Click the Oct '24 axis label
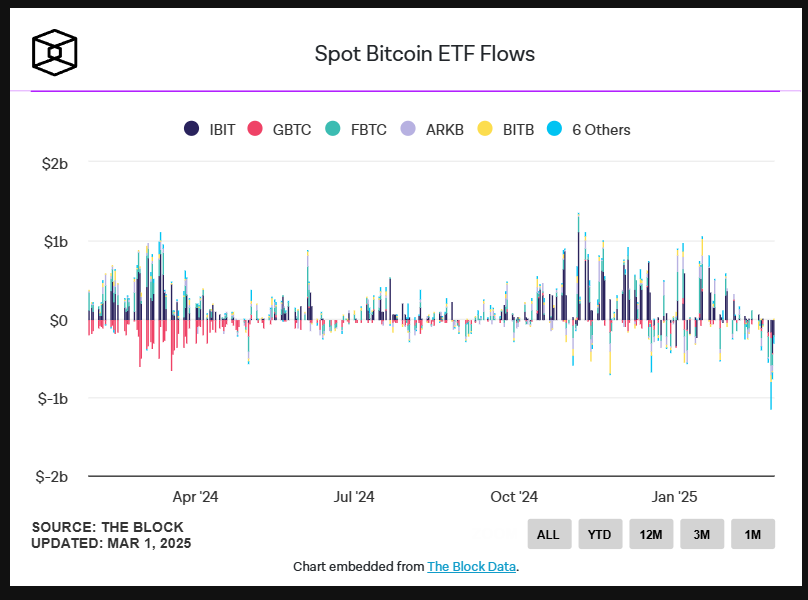This screenshot has width=808, height=600. pos(515,496)
